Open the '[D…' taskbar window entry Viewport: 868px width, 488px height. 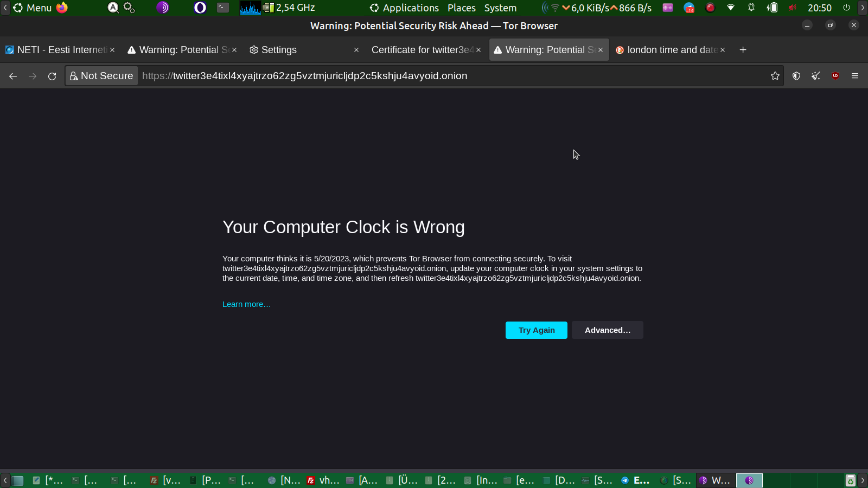559,480
